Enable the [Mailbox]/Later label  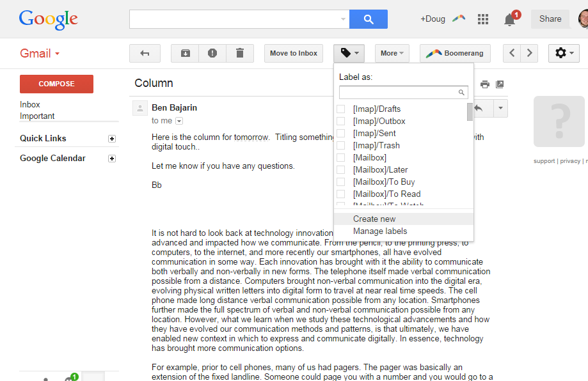(x=341, y=169)
